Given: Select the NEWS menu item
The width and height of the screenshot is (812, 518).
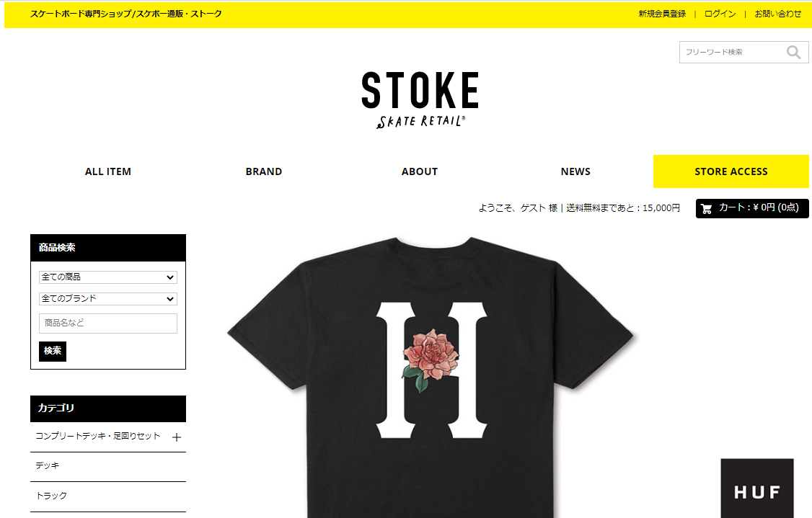Looking at the screenshot, I should [575, 171].
